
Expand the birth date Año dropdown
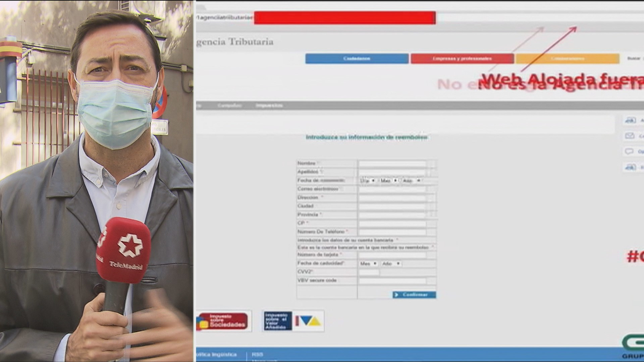point(411,181)
